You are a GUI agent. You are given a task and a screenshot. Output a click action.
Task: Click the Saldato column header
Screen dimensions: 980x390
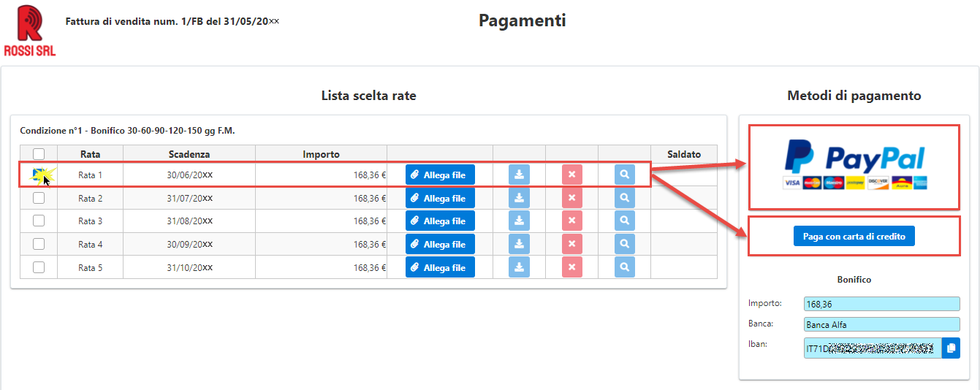pos(684,154)
